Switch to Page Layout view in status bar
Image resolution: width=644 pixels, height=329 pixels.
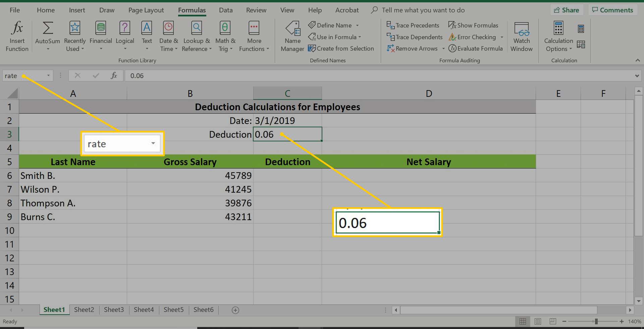pos(538,322)
